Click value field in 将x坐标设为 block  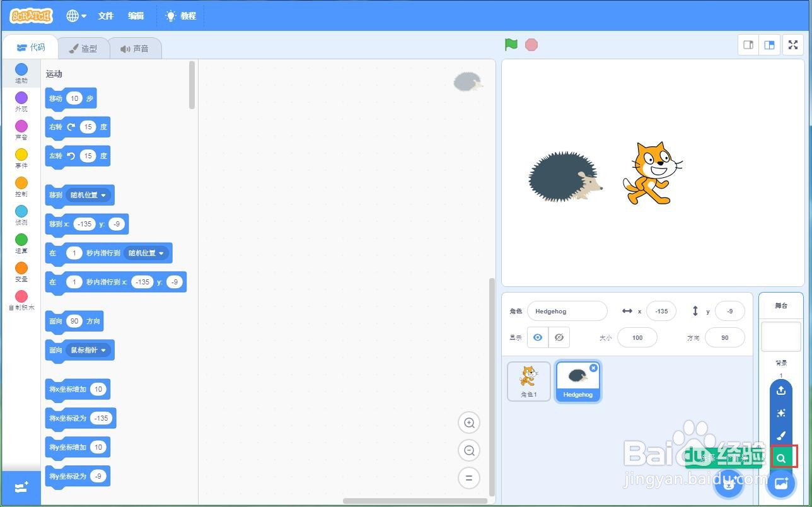click(x=101, y=418)
